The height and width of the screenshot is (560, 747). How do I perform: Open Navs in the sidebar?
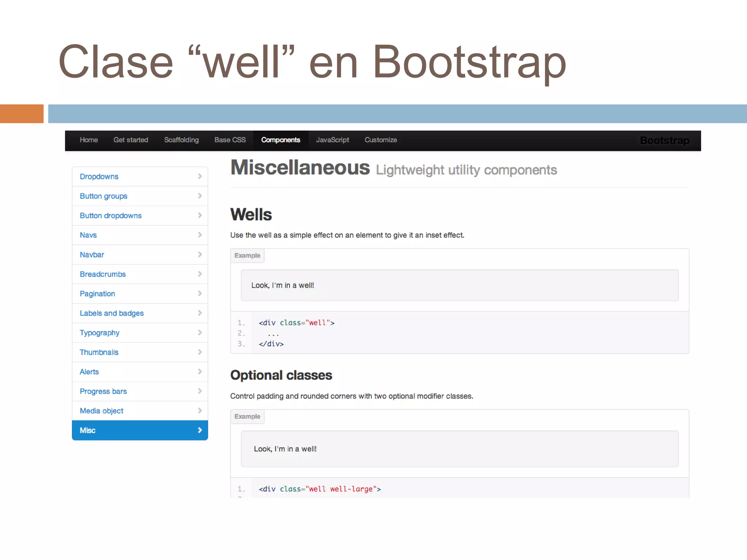[x=140, y=235]
